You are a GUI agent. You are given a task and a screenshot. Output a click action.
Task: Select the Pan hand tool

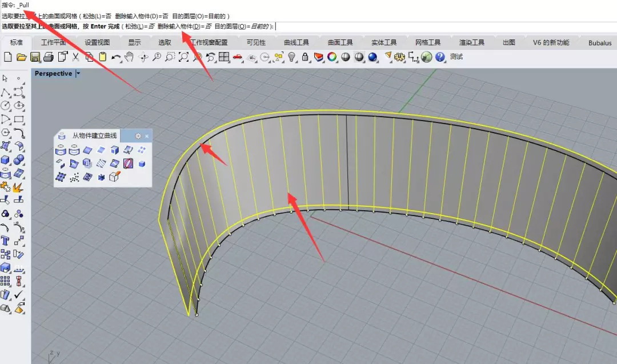coord(129,57)
